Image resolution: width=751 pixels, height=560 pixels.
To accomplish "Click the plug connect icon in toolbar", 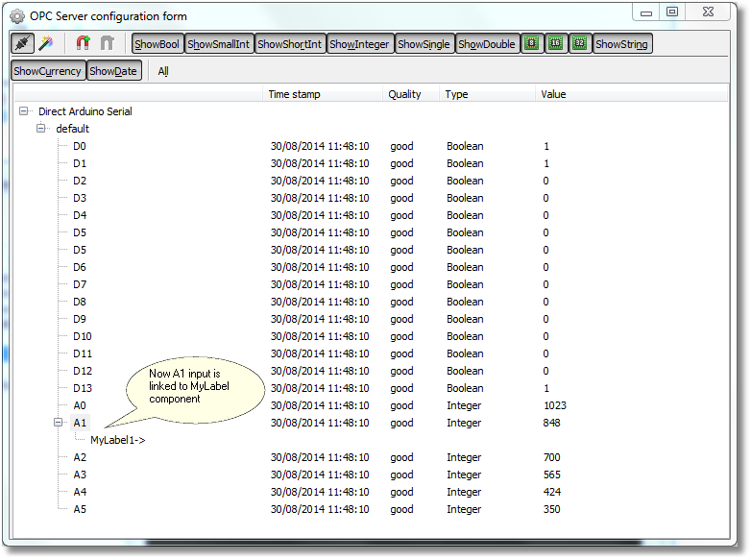I will (x=22, y=44).
